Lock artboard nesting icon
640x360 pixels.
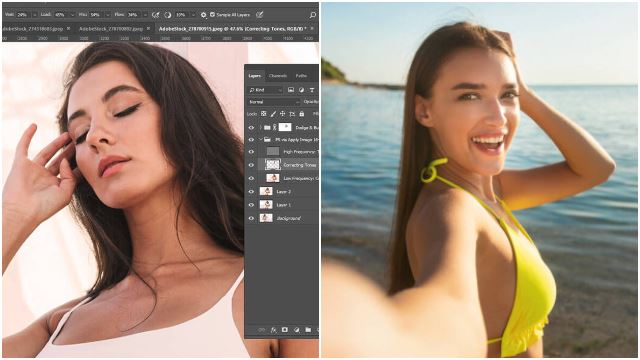click(x=292, y=114)
